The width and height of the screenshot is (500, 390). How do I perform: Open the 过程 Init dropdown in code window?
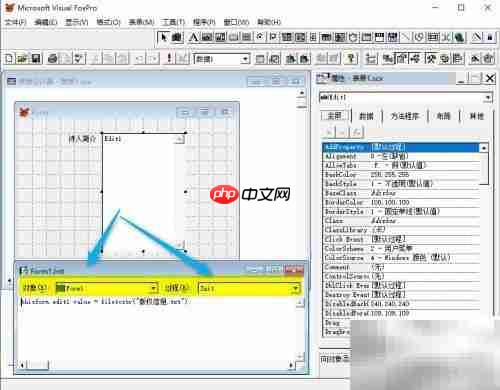(295, 288)
